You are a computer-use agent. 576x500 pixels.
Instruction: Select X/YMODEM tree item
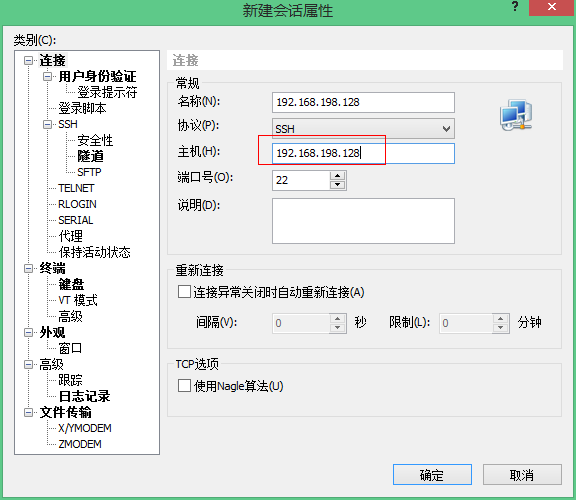pyautogui.click(x=85, y=428)
